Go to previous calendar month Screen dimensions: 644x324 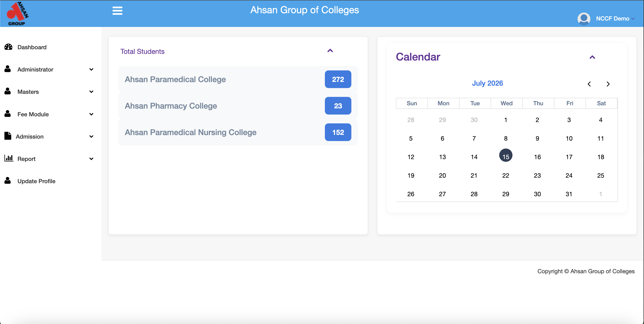click(589, 84)
